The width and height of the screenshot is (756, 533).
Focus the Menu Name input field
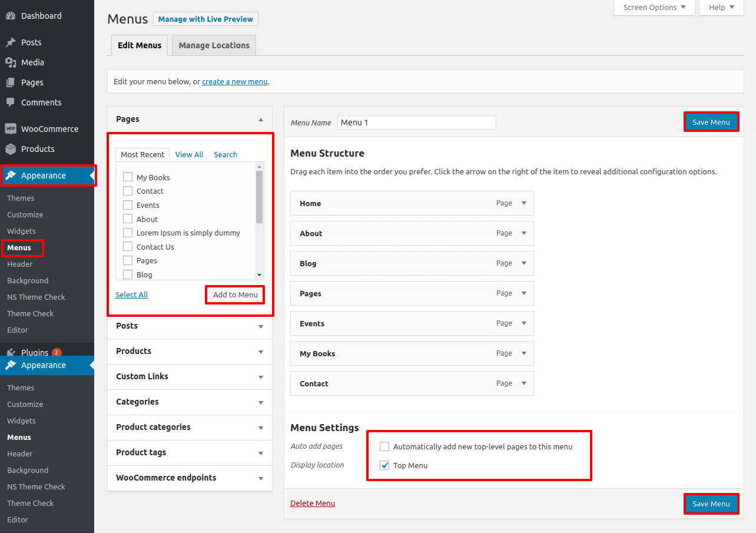click(x=417, y=123)
